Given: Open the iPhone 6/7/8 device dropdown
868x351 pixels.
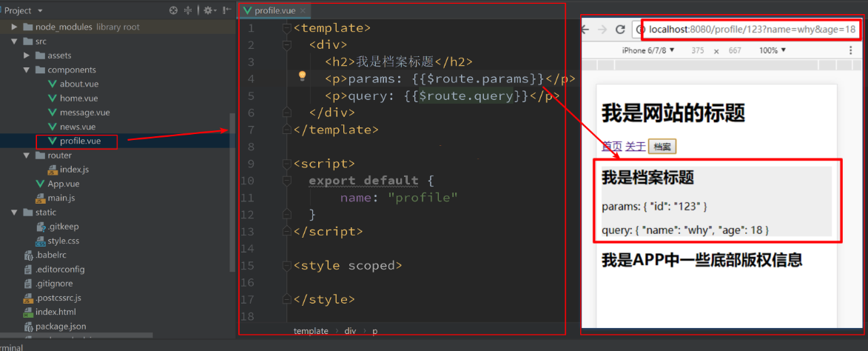Looking at the screenshot, I should pos(647,50).
